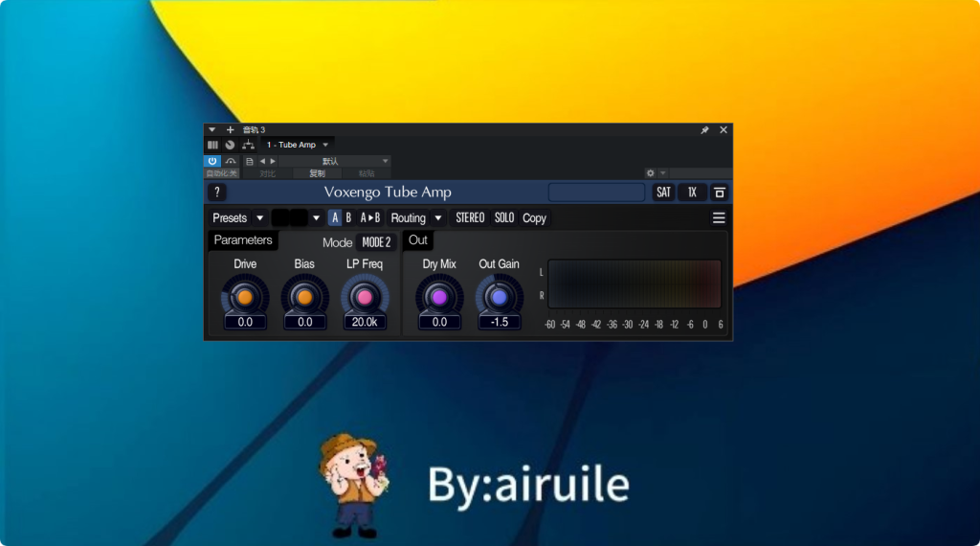Expand the arrow after the black slots
The image size is (980, 546).
(316, 217)
